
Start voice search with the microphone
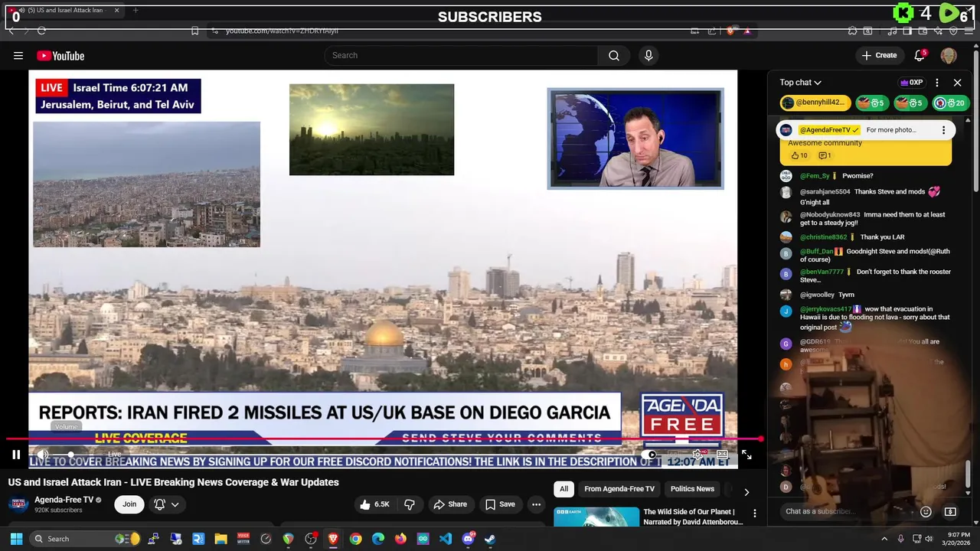pyautogui.click(x=648, y=55)
